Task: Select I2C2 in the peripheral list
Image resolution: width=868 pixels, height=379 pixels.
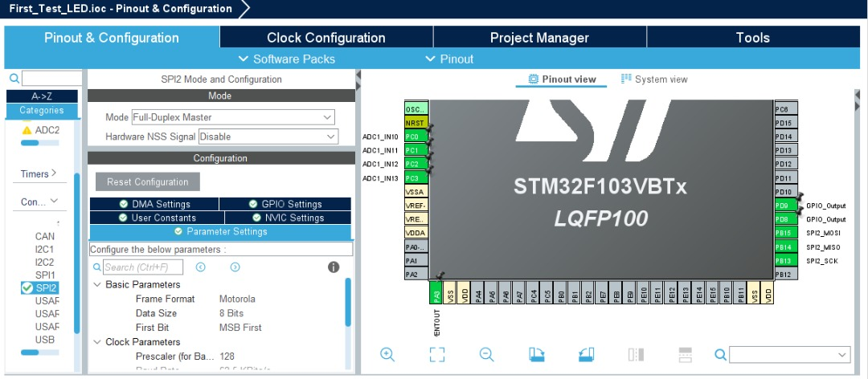Action: tap(45, 263)
